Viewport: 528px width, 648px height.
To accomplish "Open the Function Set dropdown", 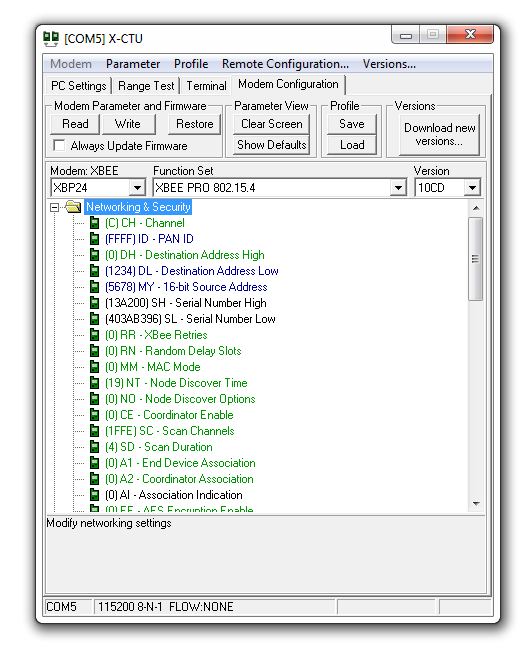I will coord(398,188).
